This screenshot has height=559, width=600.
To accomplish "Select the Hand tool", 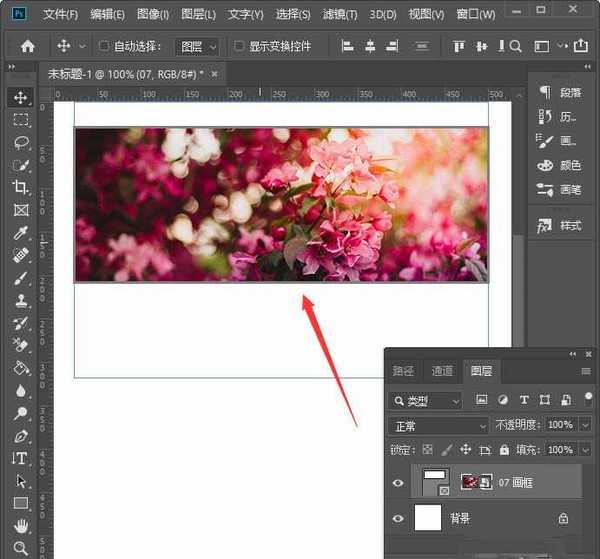I will pyautogui.click(x=21, y=526).
